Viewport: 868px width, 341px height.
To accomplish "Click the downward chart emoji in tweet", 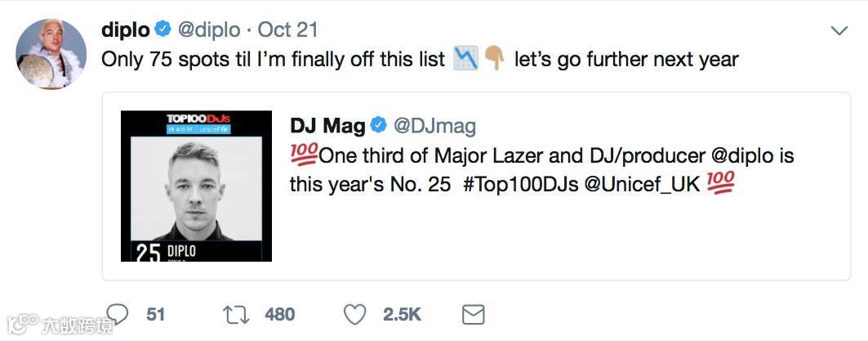I will click(x=465, y=59).
